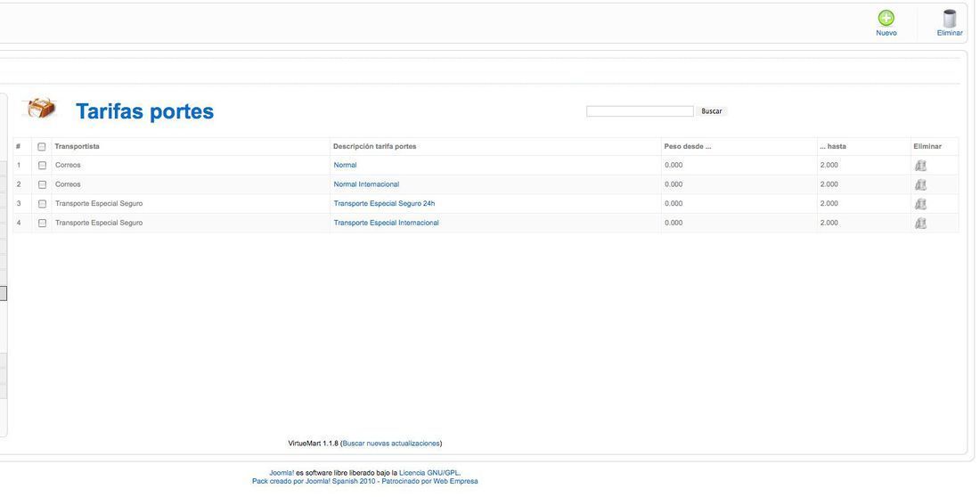Click the Eliminar trash can toolbar icon
The width and height of the screenshot is (980, 497).
tap(949, 18)
